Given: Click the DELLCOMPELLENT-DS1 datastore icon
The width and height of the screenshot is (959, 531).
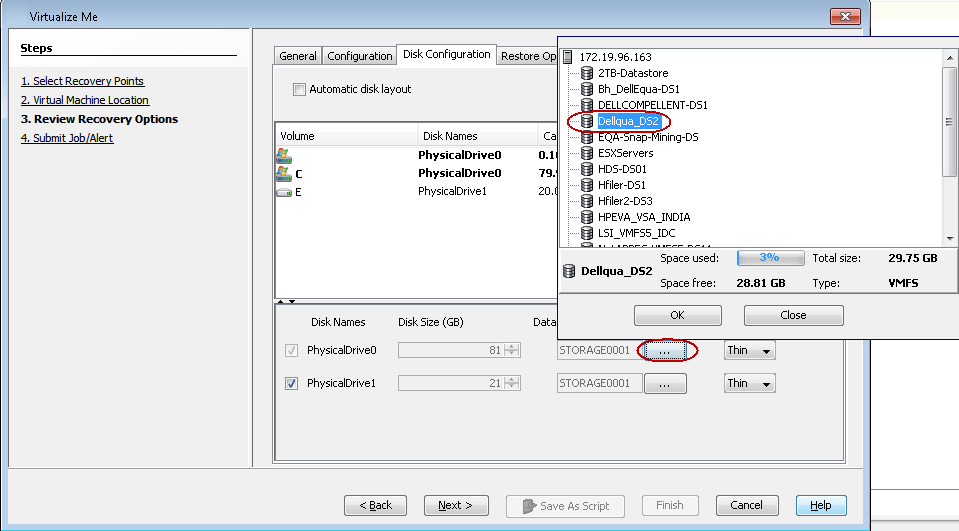Looking at the screenshot, I should click(x=587, y=105).
